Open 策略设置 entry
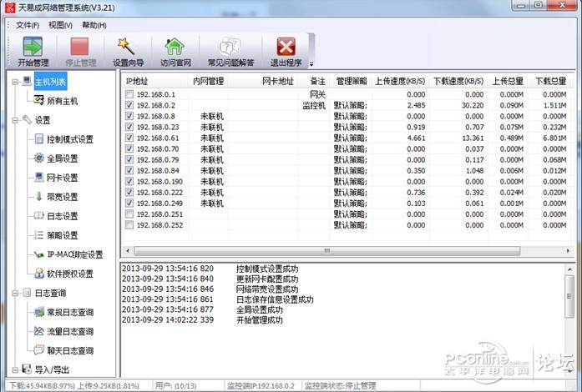 63,235
